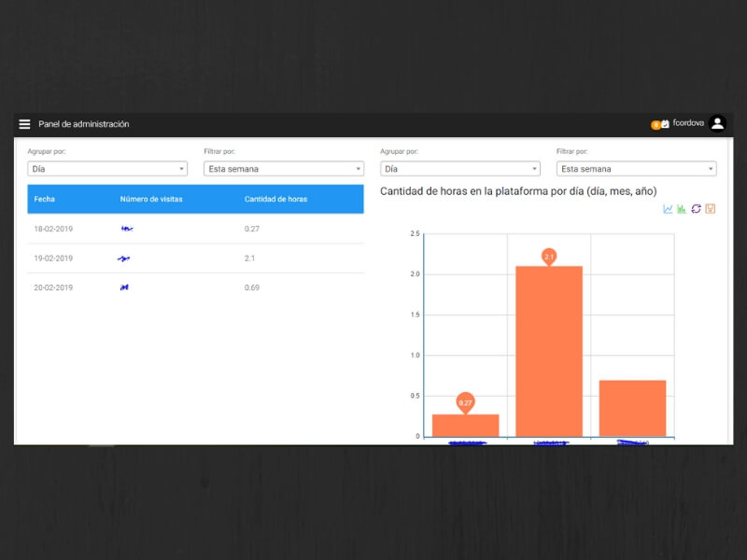Sort by 'Número de visitas' column header
The image size is (747, 560).
(x=151, y=199)
